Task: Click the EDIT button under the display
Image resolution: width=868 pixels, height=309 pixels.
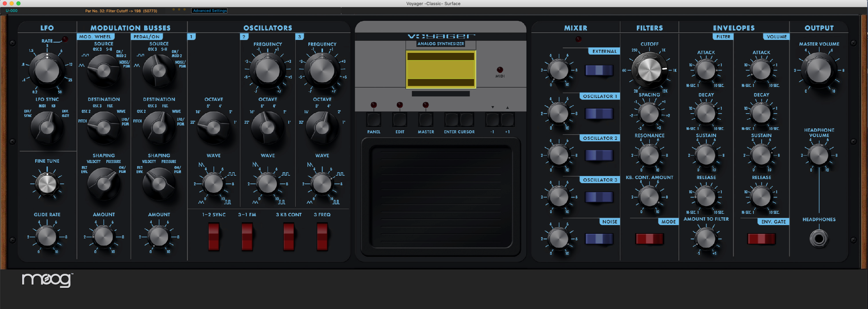Action: pyautogui.click(x=400, y=120)
